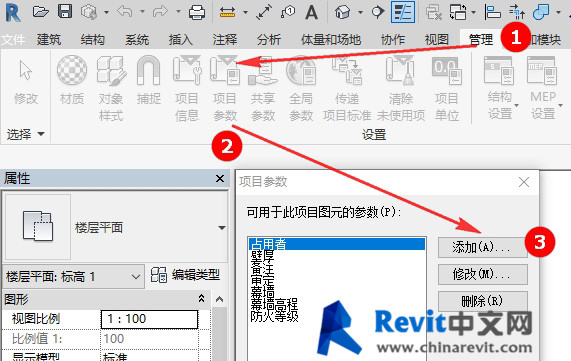
Task: Switch to the 插入 ribbon tab
Action: [181, 39]
